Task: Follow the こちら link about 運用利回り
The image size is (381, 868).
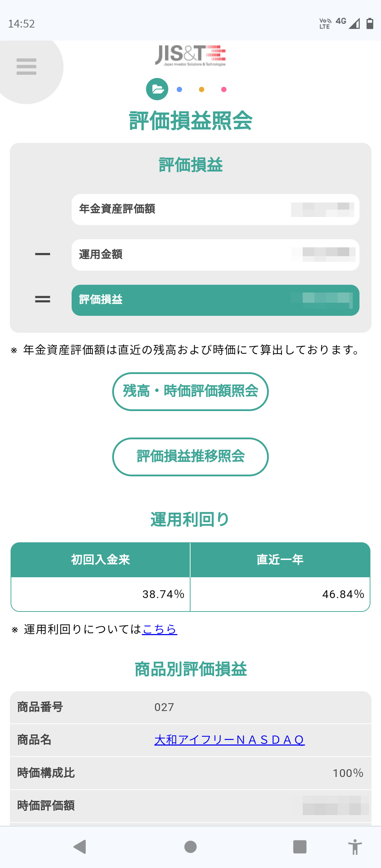Action: [159, 629]
